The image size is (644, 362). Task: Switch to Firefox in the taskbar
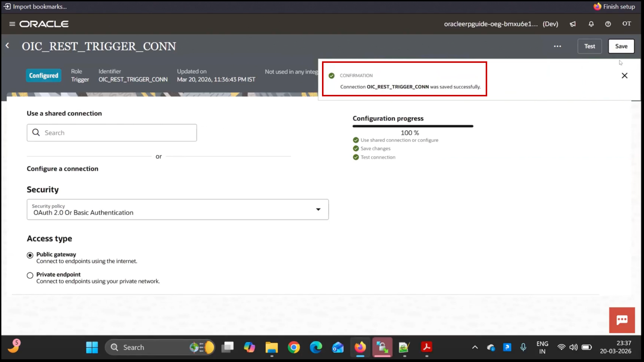pos(360,347)
